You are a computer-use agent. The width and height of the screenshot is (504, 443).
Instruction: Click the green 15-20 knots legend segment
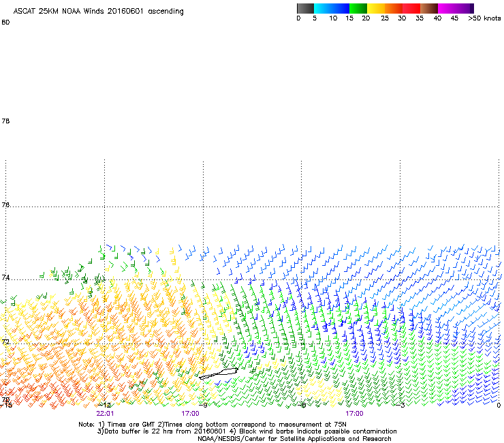[358, 8]
